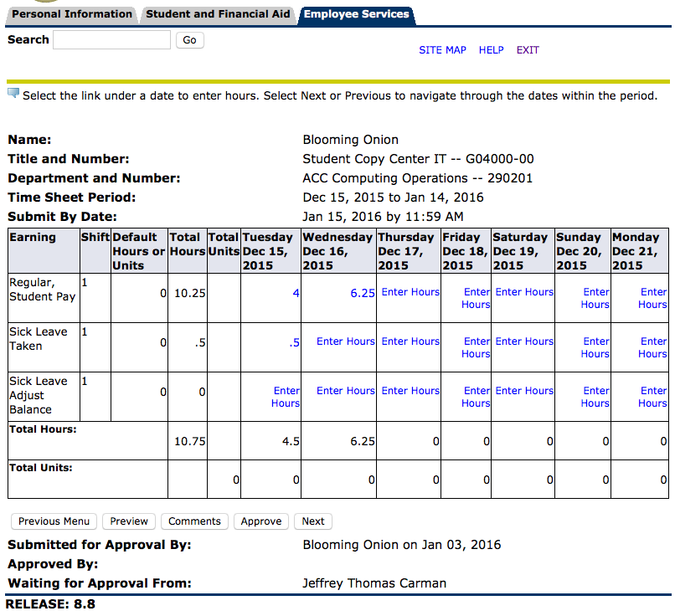Enter Hours for Regular Pay on Monday Dec 21

point(652,298)
